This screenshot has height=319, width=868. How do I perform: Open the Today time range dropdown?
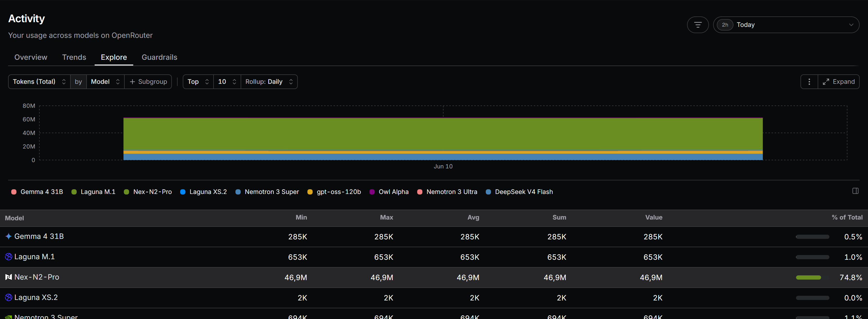[x=786, y=25]
